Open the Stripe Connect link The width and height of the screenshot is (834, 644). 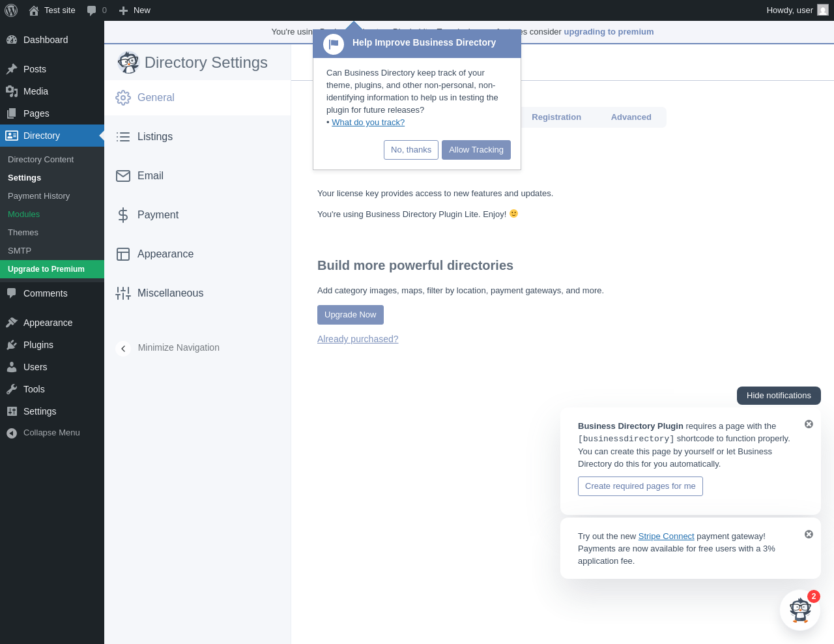(x=666, y=536)
